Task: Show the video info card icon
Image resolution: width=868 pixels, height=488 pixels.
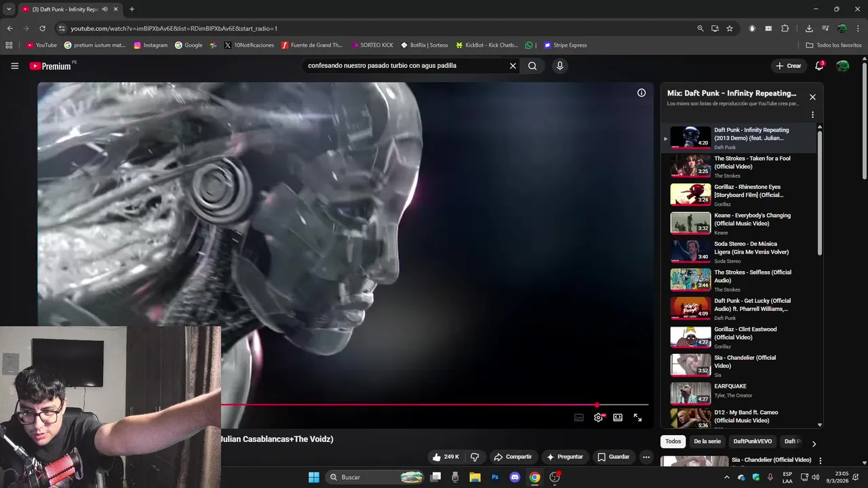Action: pos(642,93)
